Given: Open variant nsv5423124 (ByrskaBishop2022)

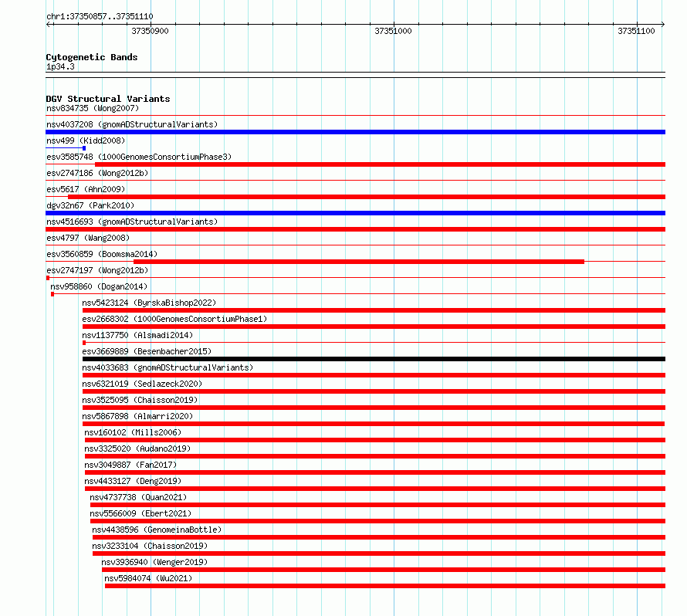Looking at the screenshot, I should 149,303.
